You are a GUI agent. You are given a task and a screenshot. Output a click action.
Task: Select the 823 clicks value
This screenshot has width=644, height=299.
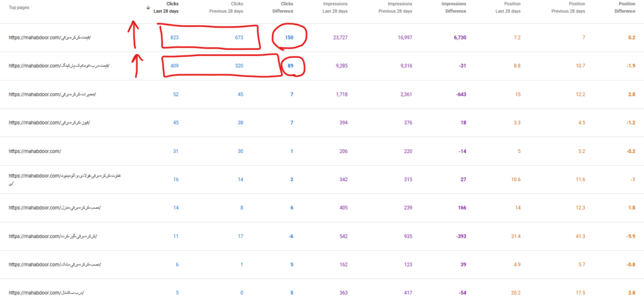pos(175,37)
